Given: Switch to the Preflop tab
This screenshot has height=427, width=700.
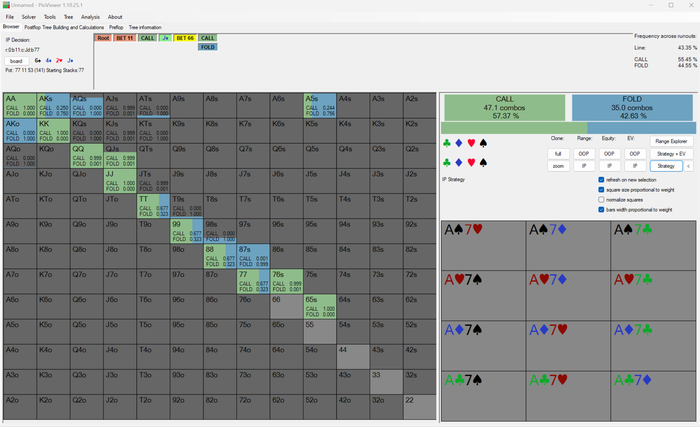Looking at the screenshot, I should 116,27.
